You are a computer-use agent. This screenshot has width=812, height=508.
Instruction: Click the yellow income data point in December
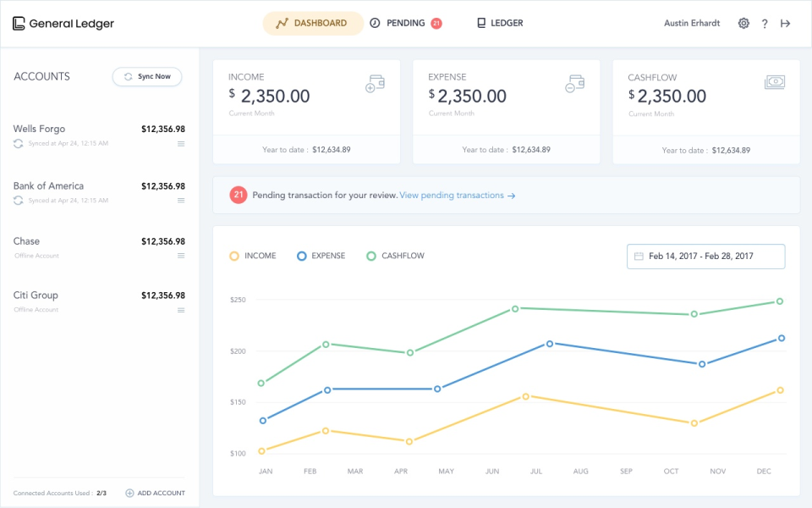tap(780, 390)
